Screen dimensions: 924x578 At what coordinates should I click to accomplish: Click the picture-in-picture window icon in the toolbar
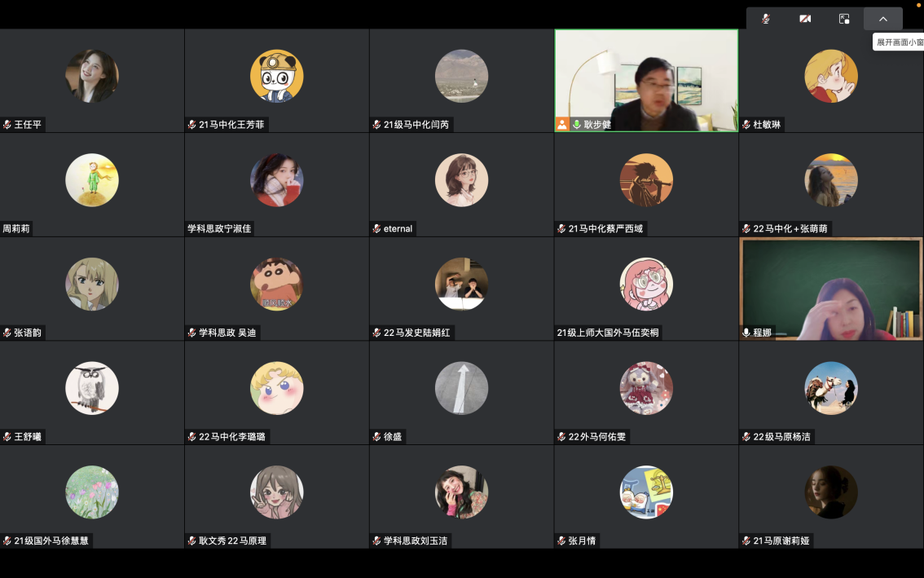(844, 19)
